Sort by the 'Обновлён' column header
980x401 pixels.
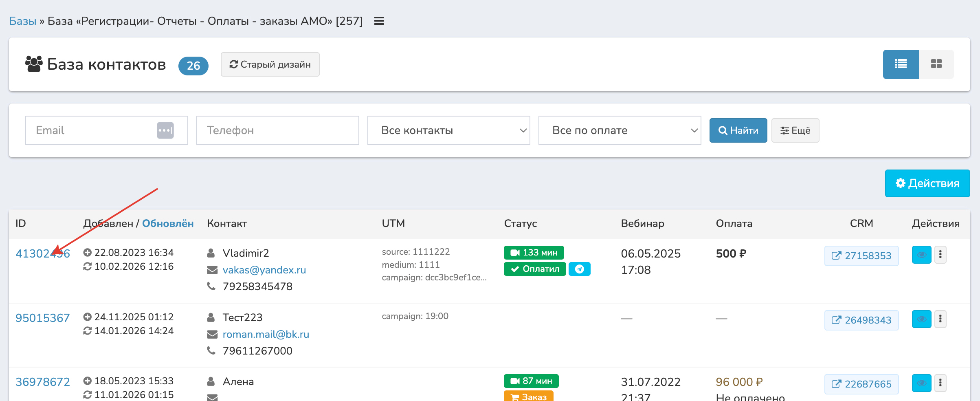coord(167,223)
